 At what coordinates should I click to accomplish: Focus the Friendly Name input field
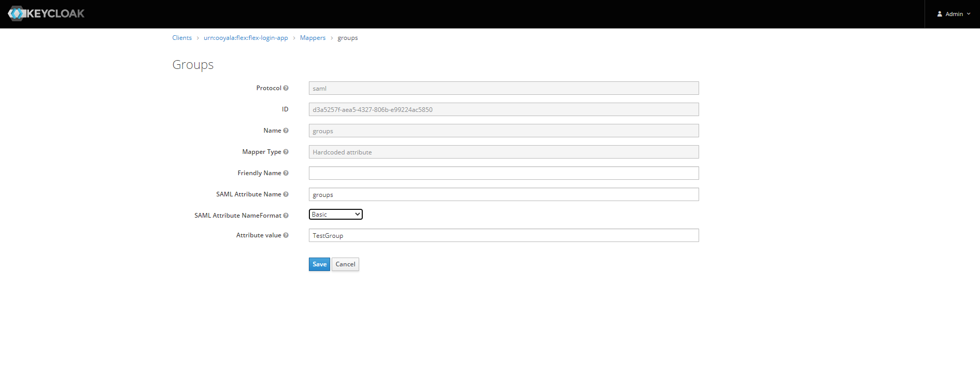(x=503, y=173)
